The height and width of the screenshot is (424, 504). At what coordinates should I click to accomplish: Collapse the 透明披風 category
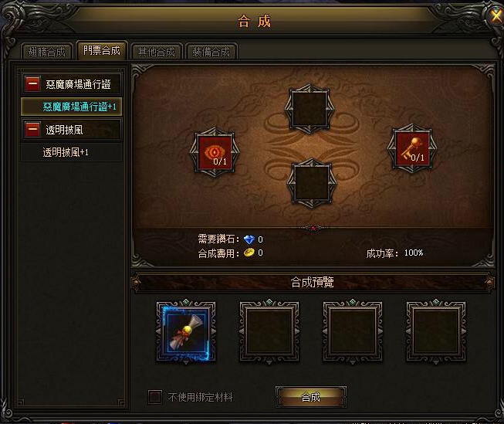pyautogui.click(x=32, y=130)
